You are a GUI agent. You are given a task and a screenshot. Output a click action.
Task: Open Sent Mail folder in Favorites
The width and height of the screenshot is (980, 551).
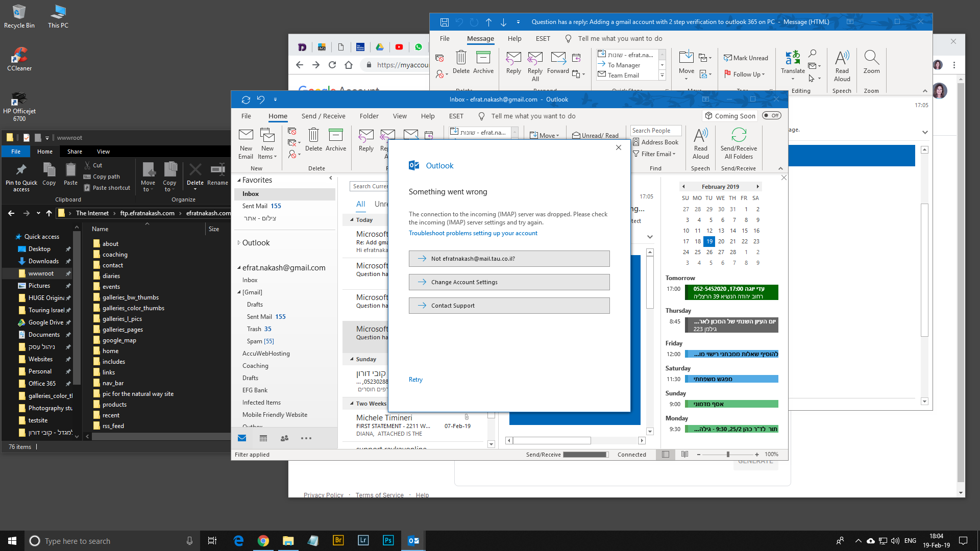261,206
